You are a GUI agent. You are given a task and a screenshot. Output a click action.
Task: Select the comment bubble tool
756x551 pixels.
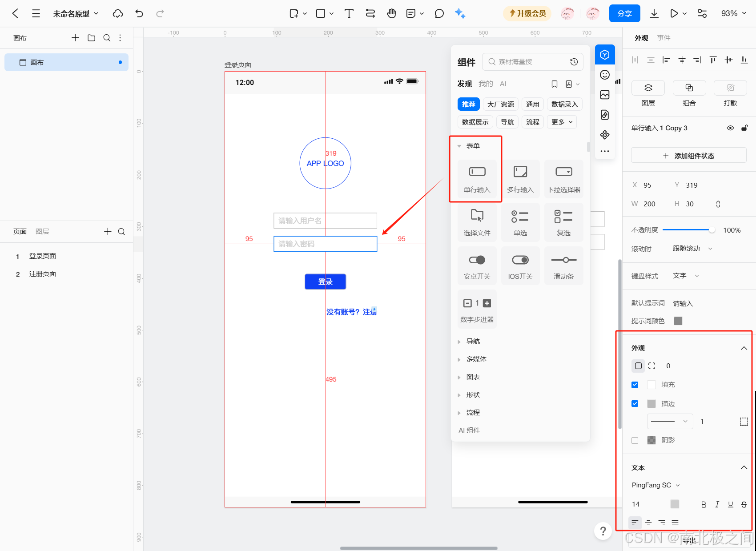(439, 13)
